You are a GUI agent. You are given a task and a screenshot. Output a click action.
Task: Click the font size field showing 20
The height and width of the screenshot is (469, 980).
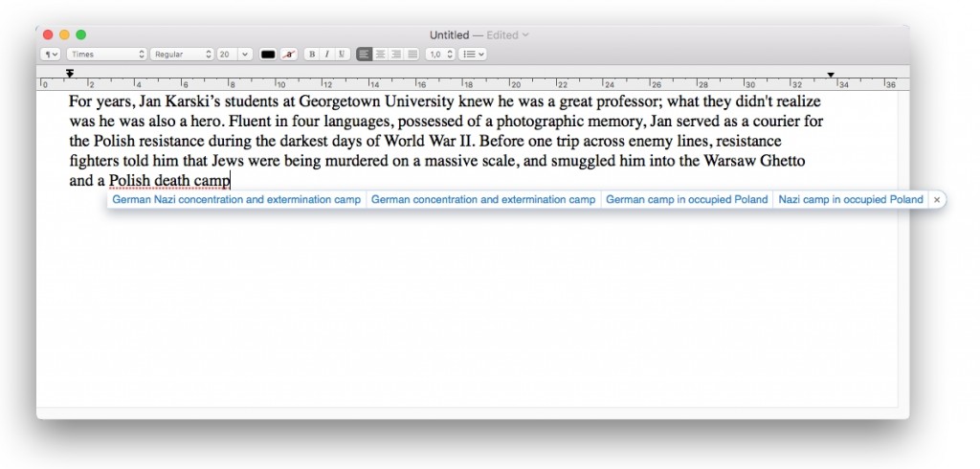point(226,55)
